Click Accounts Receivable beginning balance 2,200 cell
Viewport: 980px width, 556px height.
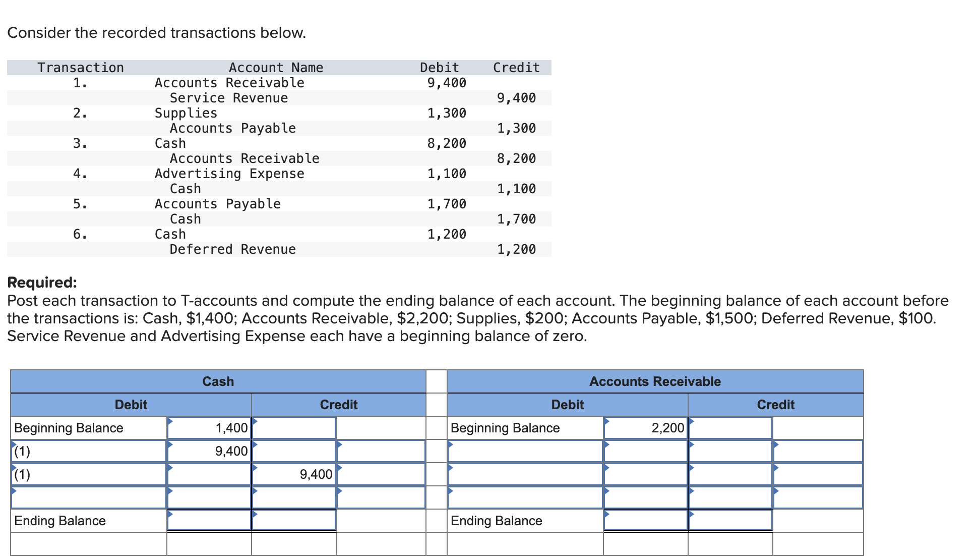(x=646, y=428)
